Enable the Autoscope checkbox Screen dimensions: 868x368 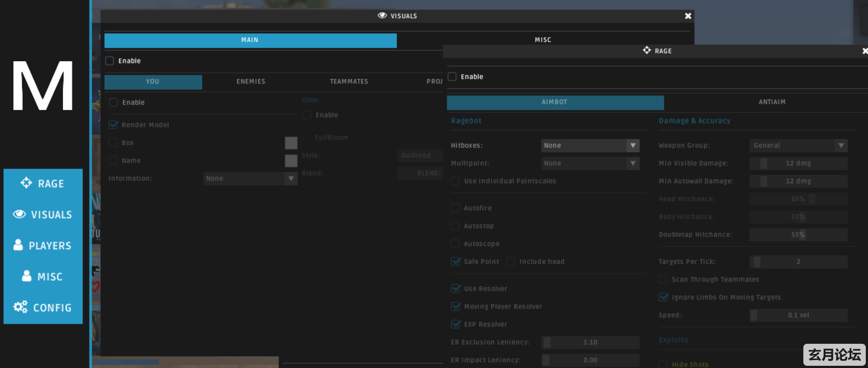tap(455, 243)
